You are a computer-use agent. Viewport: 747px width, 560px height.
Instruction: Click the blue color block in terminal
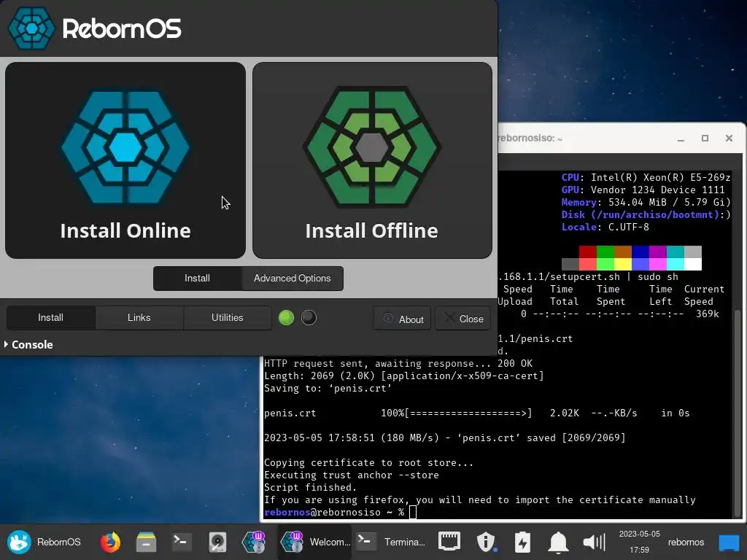pyautogui.click(x=640, y=252)
